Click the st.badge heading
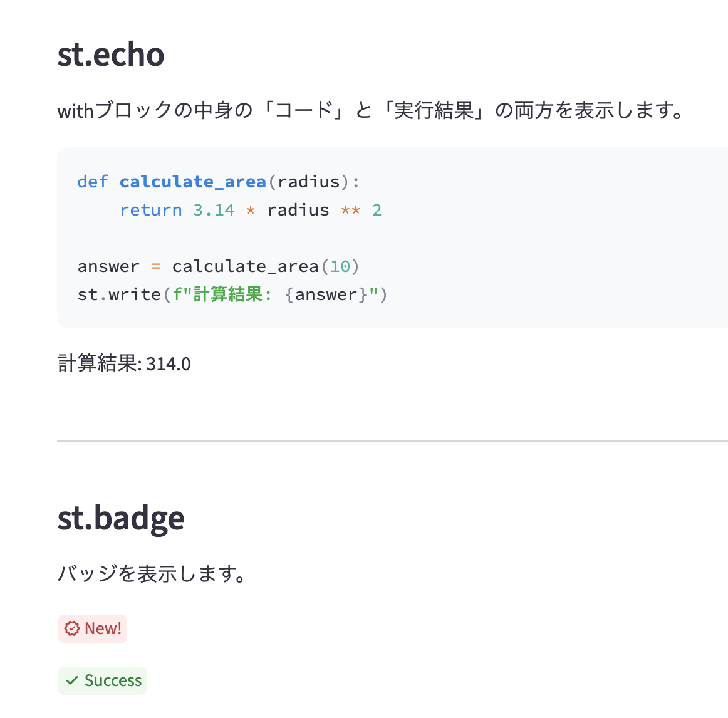This screenshot has width=728, height=718. [120, 518]
